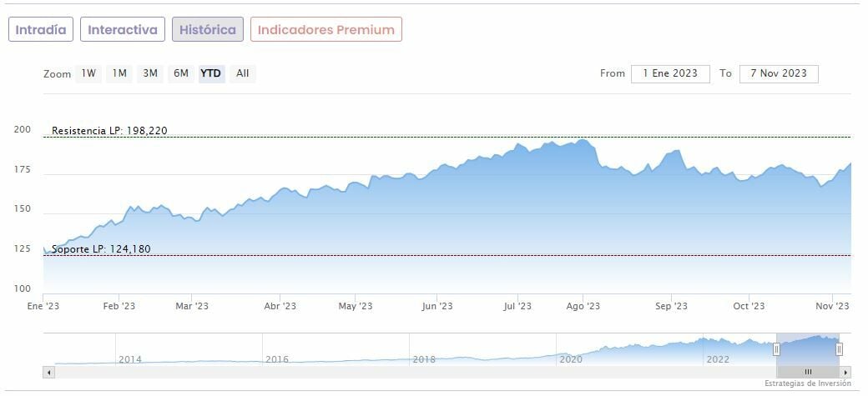This screenshot has width=868, height=396.
Task: Select the Histórica tab
Action: click(x=208, y=29)
